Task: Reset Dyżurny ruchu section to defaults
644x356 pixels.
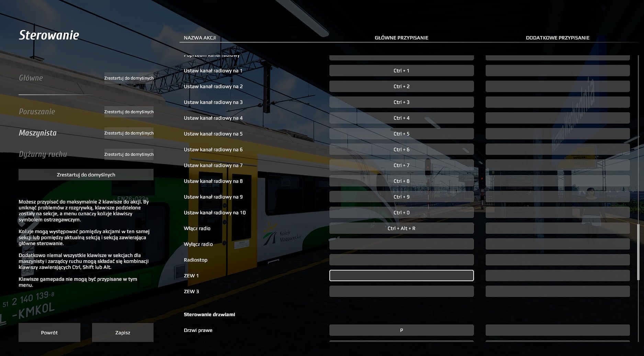Action: 129,154
